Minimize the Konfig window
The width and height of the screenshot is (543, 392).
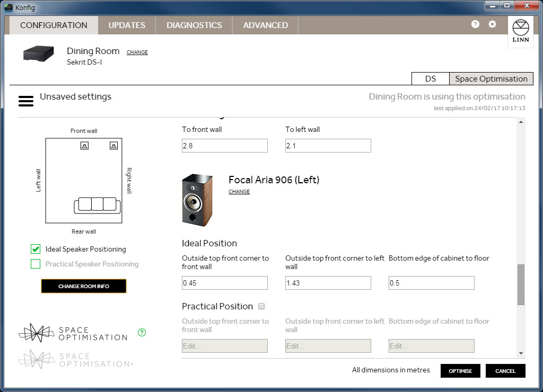(x=492, y=5)
